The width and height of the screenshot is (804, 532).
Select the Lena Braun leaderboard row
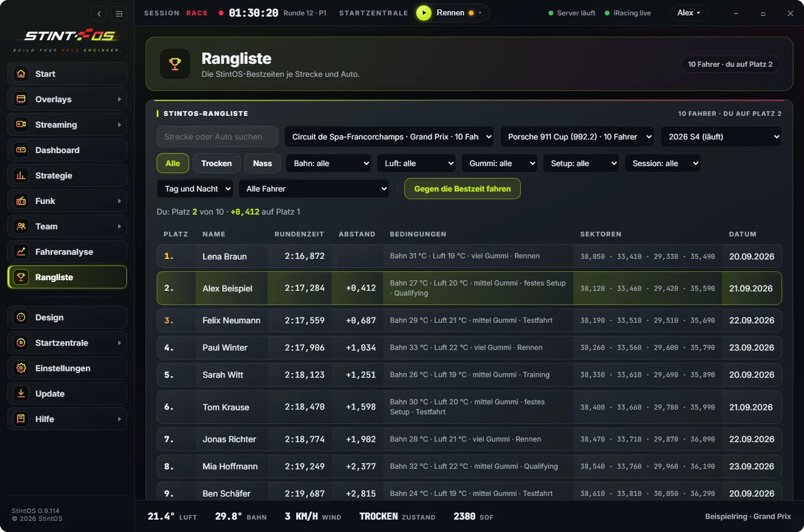tap(469, 257)
